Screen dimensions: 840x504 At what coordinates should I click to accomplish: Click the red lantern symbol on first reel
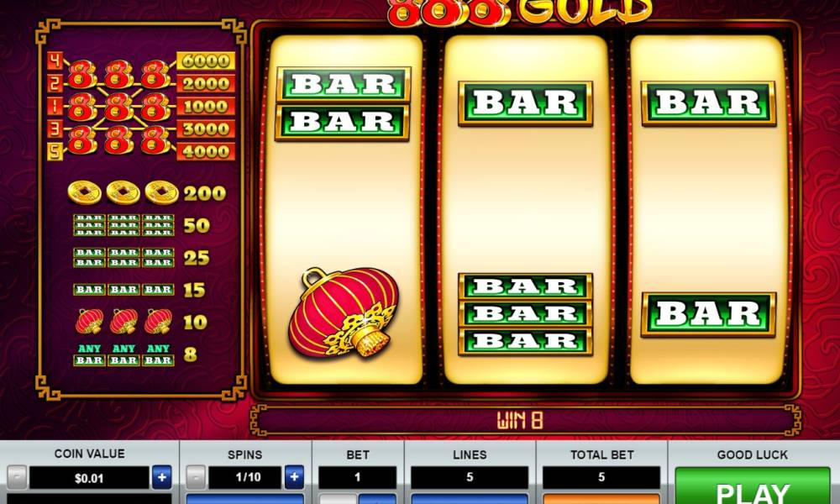pos(343,312)
